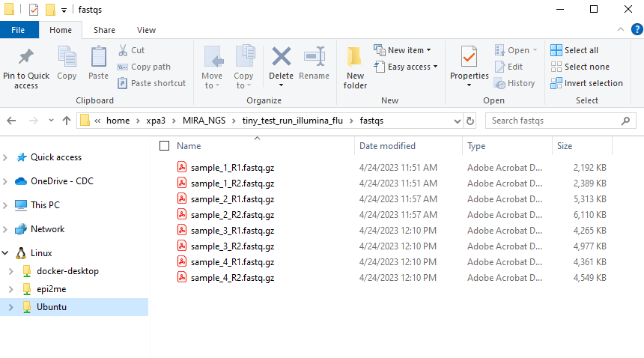This screenshot has height=358, width=644.
Task: Sort by Date modified column
Action: pyautogui.click(x=387, y=146)
